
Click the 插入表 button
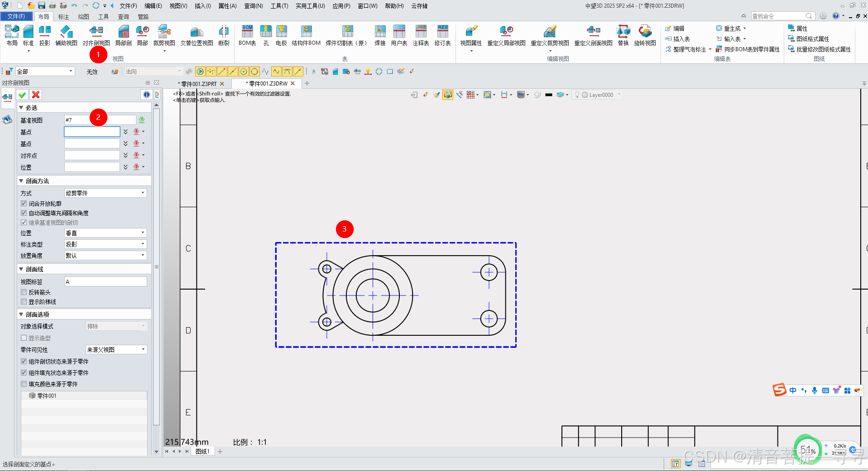(x=677, y=39)
